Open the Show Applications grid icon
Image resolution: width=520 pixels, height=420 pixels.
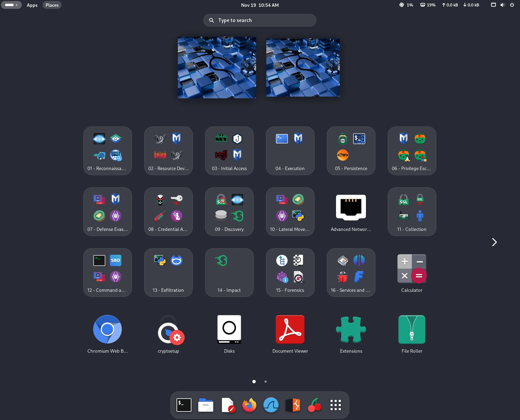point(335,405)
